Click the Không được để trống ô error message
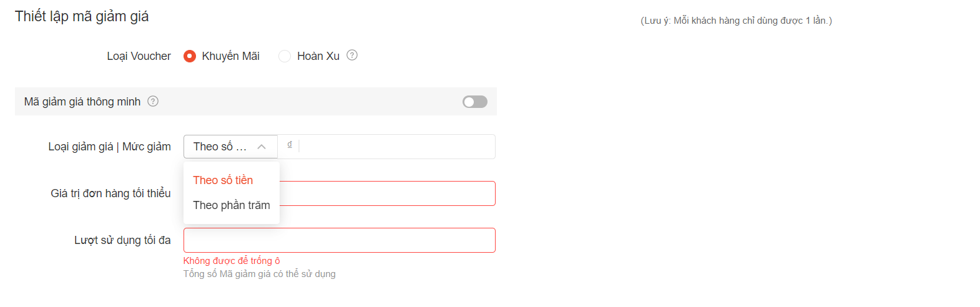This screenshot has width=980, height=307. [232, 261]
